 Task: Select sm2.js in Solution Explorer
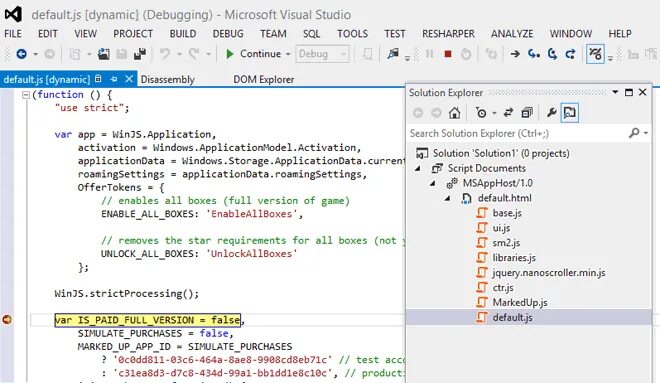pos(506,243)
